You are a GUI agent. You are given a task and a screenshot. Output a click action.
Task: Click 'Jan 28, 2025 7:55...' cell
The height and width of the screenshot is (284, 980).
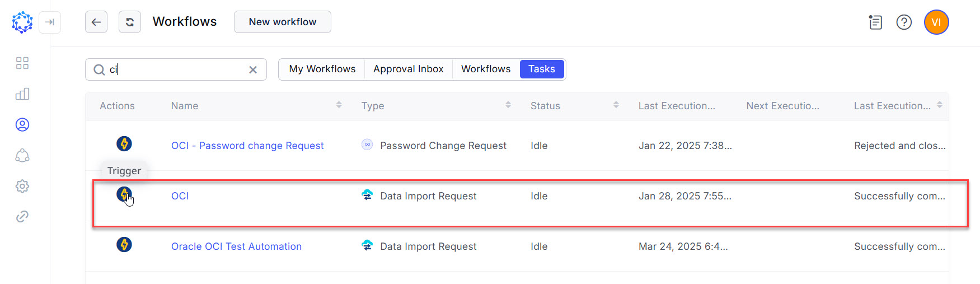click(685, 196)
